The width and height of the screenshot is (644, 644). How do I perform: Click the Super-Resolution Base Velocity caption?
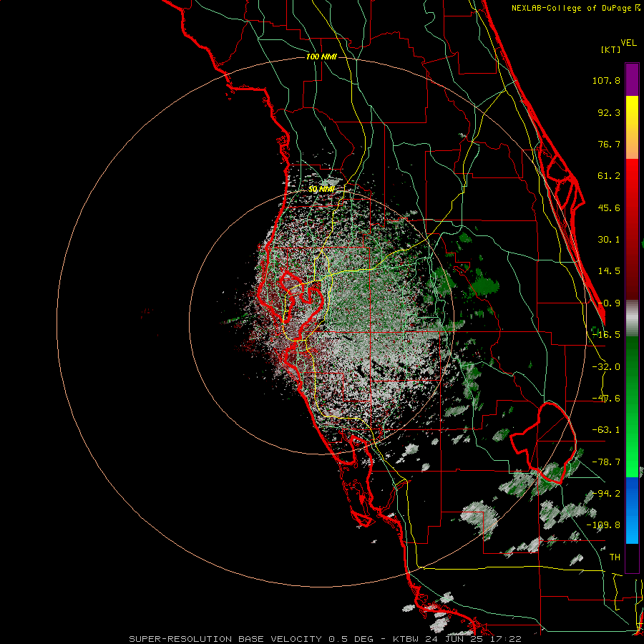click(x=326, y=639)
